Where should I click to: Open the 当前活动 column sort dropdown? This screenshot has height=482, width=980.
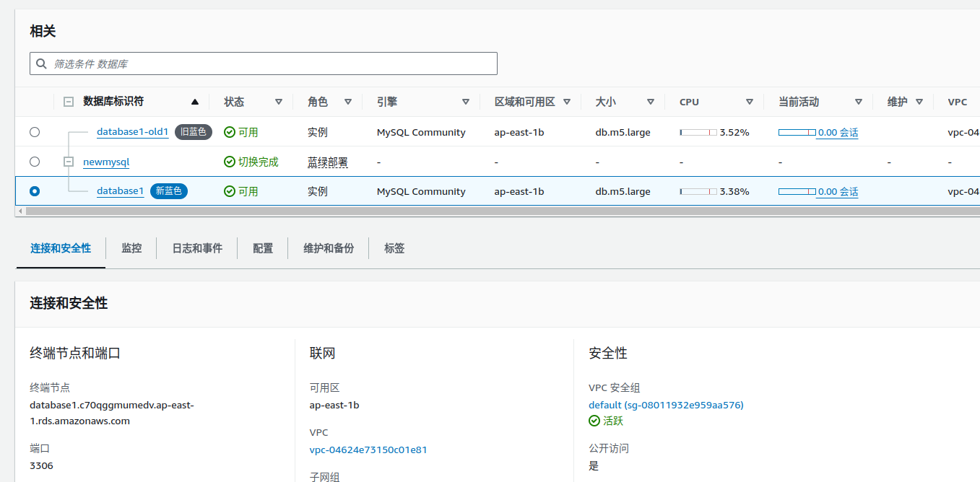[859, 102]
